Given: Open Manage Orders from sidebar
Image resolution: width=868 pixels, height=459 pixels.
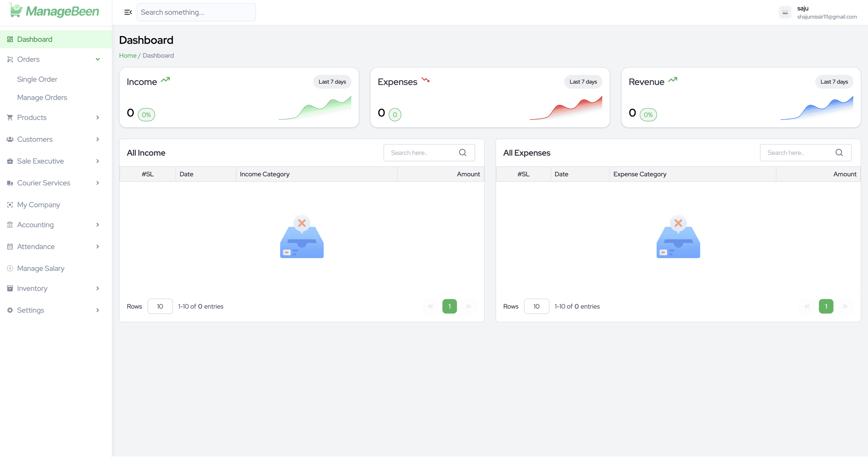Looking at the screenshot, I should click(42, 97).
